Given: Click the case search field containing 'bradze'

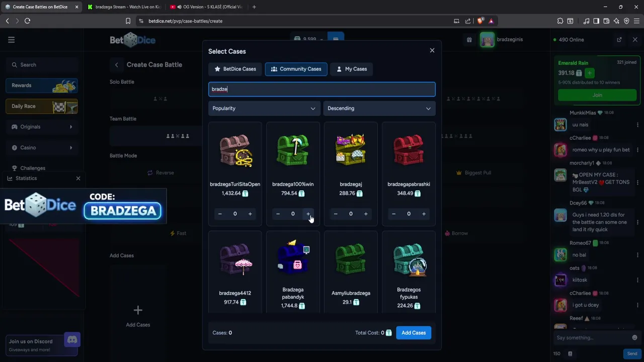Looking at the screenshot, I should 322,89.
